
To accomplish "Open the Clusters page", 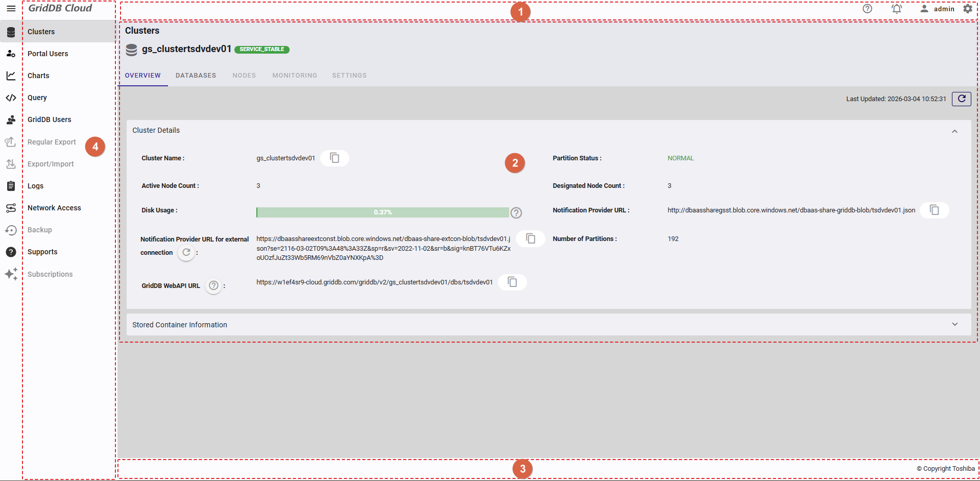I will point(41,32).
